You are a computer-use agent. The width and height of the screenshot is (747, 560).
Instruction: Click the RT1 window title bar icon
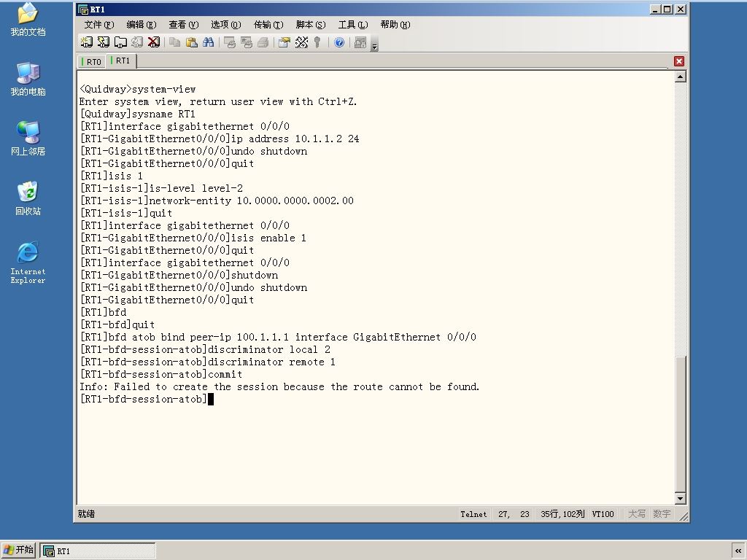pos(83,9)
